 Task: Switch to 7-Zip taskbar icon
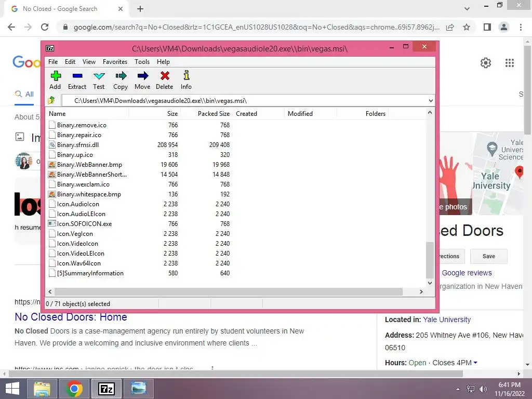coord(107,389)
